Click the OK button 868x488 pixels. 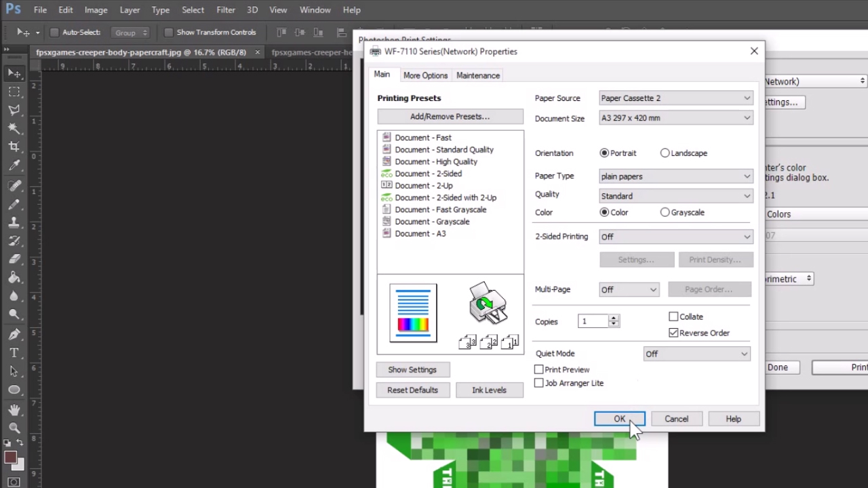point(620,419)
